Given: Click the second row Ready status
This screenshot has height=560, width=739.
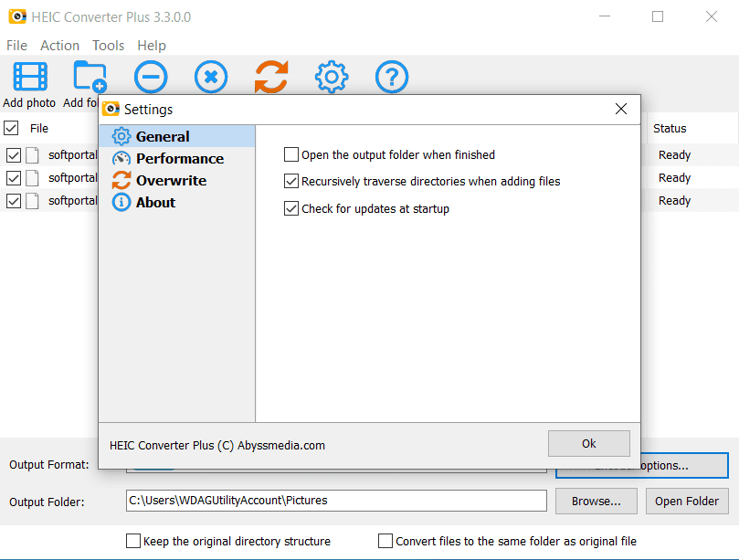Looking at the screenshot, I should point(674,178).
